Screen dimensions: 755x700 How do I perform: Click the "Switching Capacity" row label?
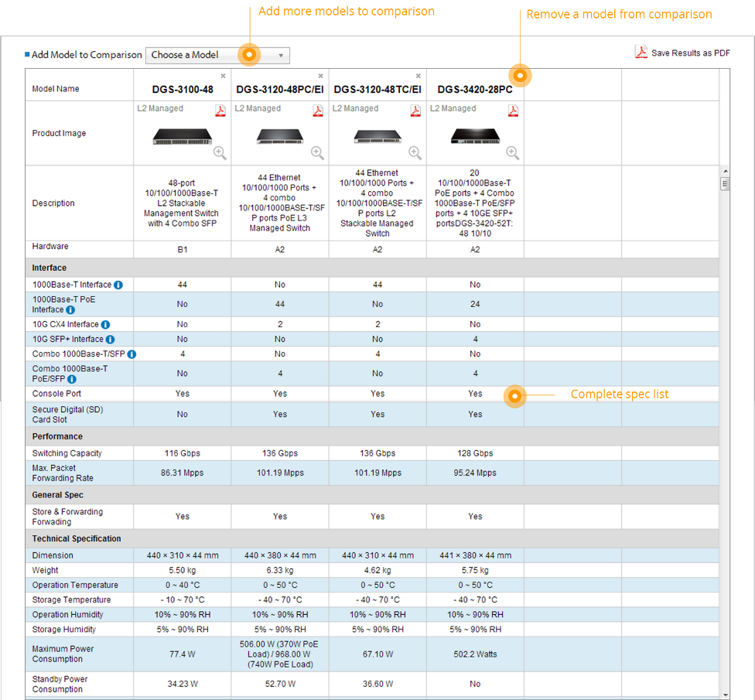coord(67,453)
